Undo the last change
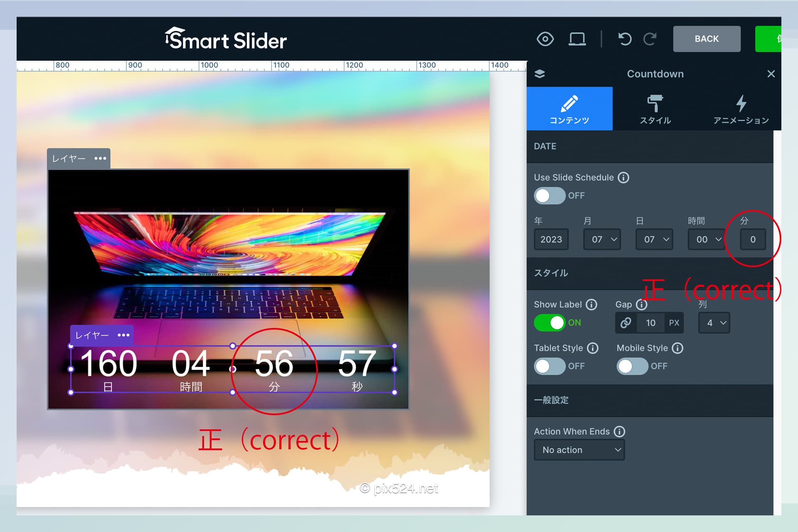 (x=624, y=39)
